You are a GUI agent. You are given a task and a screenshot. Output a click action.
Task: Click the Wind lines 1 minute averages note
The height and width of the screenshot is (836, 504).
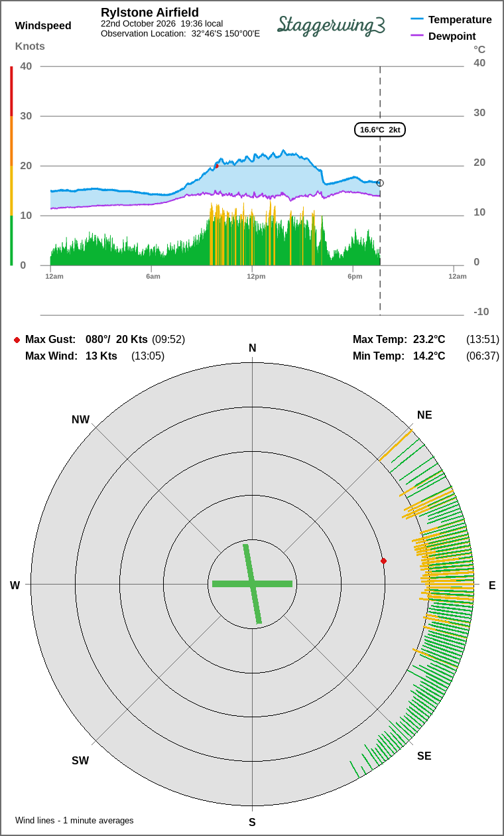click(74, 821)
